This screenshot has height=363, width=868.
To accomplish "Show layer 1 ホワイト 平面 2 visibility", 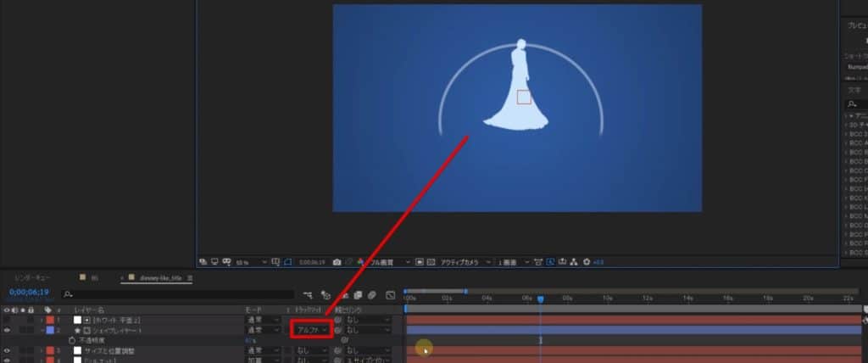I will pos(7,320).
